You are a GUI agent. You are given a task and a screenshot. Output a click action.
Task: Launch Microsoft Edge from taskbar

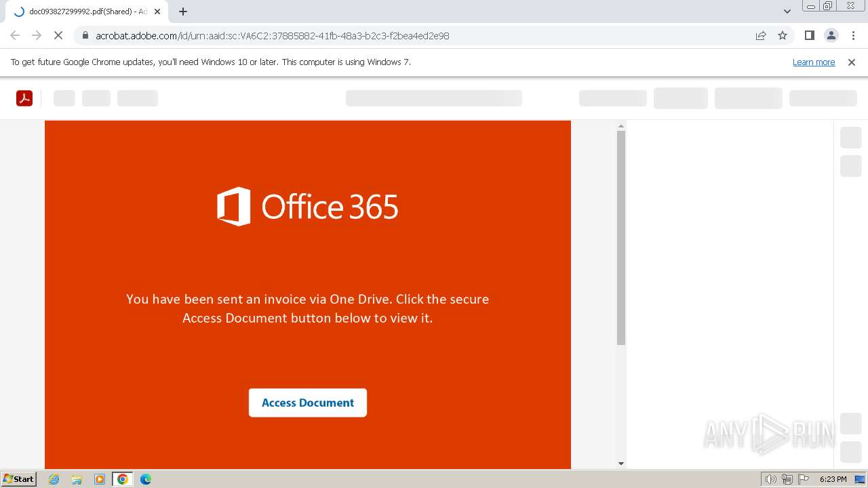click(146, 479)
